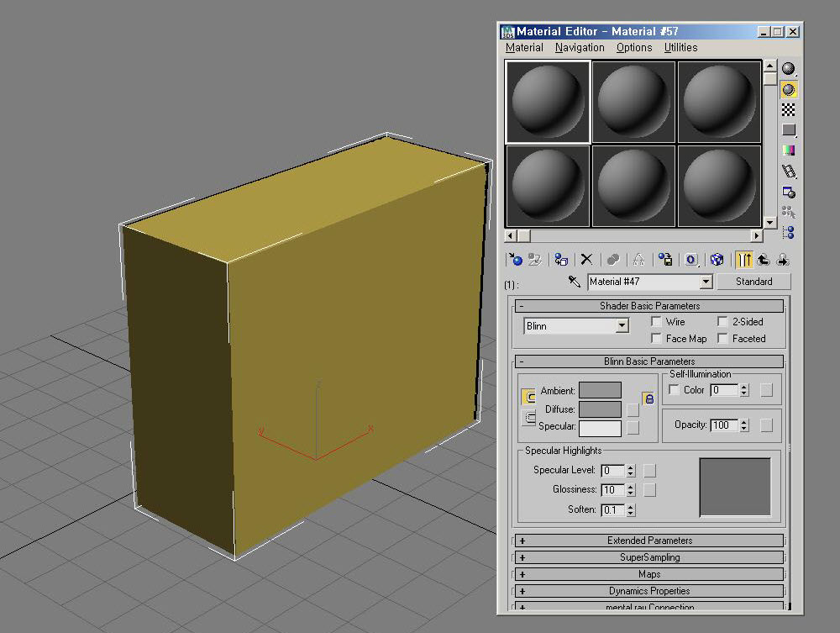This screenshot has height=633, width=840.
Task: Click Reset Map/Mtl X icon
Action: [586, 260]
